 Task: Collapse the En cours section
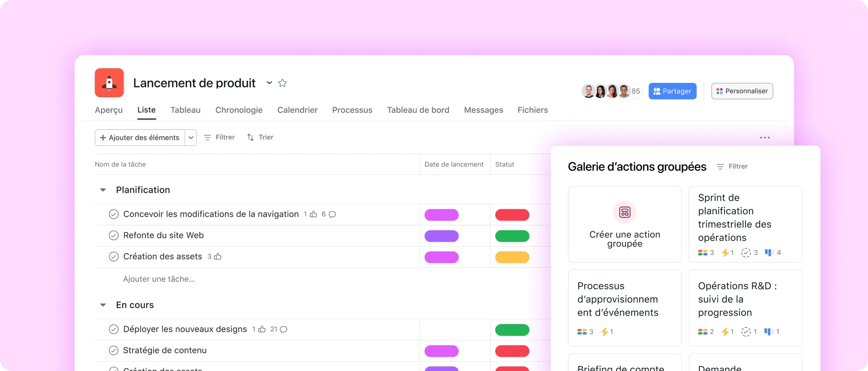[x=103, y=305]
